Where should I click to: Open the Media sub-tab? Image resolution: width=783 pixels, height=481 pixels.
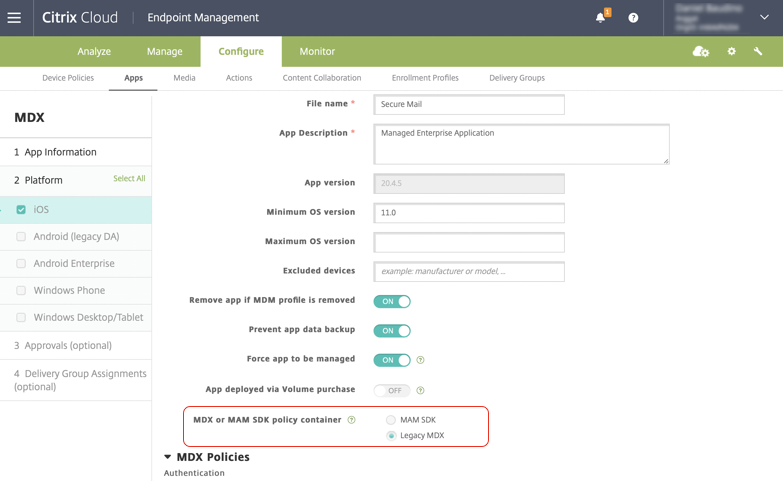184,78
